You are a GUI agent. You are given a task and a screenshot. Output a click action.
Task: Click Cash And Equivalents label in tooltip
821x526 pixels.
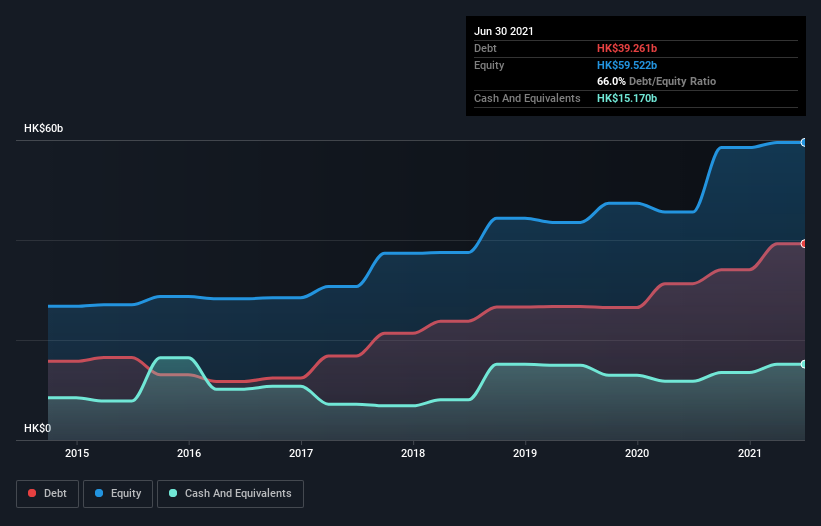[x=527, y=98]
